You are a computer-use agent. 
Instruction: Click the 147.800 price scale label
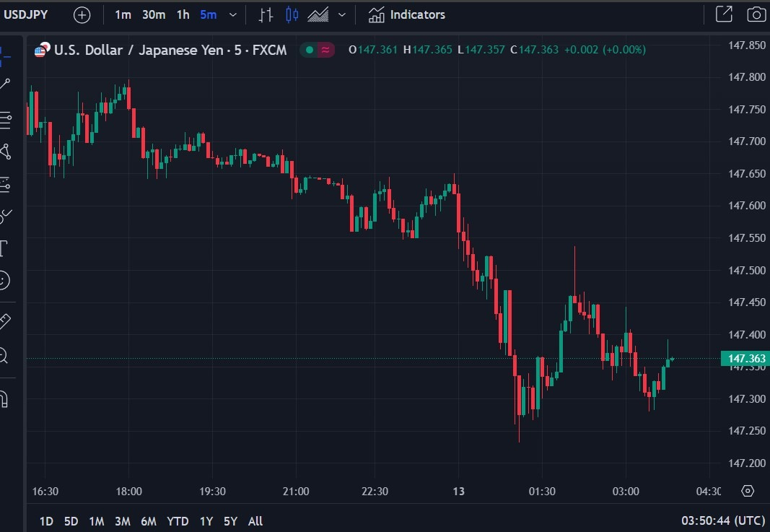(x=746, y=77)
